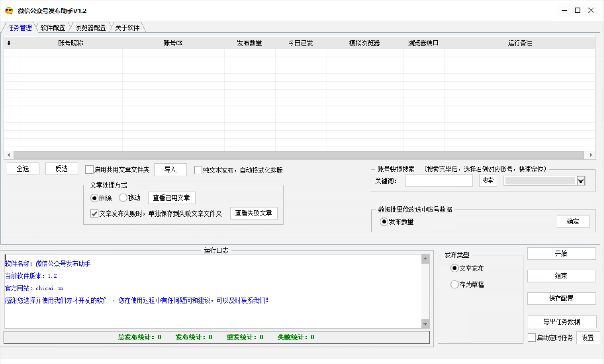Expand the account search result dropdown
Image resolution: width=604 pixels, height=364 pixels.
581,181
